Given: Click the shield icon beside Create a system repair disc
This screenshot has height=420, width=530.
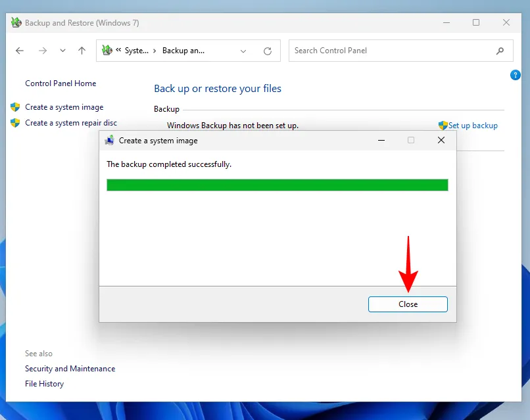Looking at the screenshot, I should pyautogui.click(x=15, y=123).
